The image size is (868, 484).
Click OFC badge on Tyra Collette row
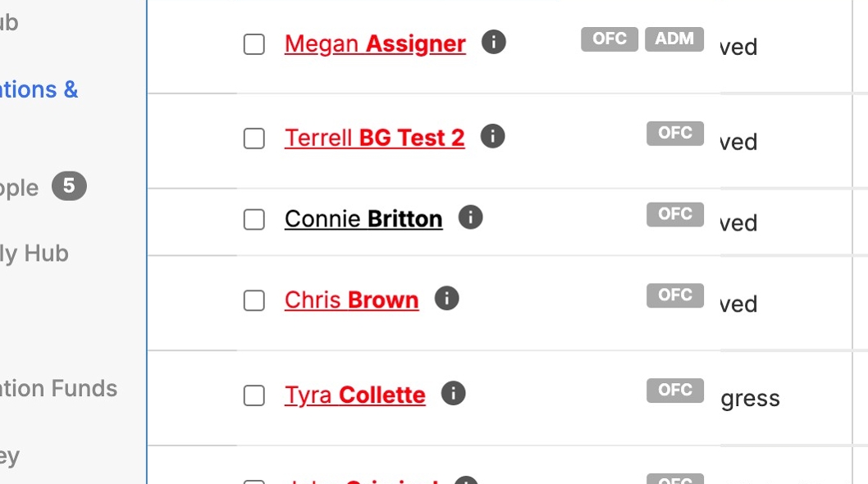(x=675, y=390)
